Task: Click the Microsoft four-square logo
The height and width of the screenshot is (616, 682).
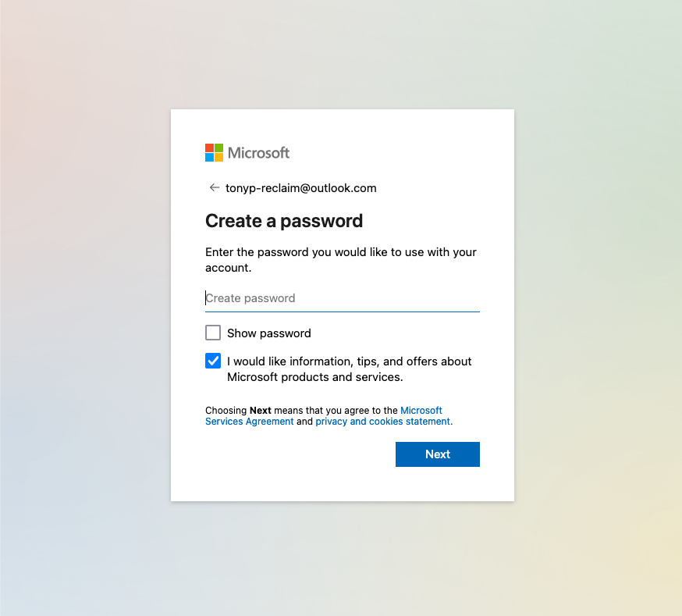Action: (214, 152)
